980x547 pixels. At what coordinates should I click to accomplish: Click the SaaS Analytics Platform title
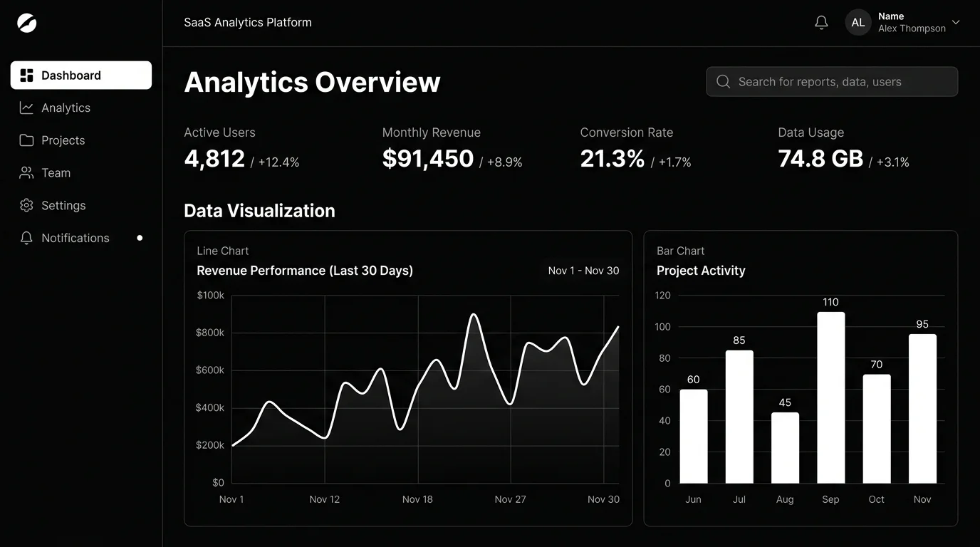248,23
